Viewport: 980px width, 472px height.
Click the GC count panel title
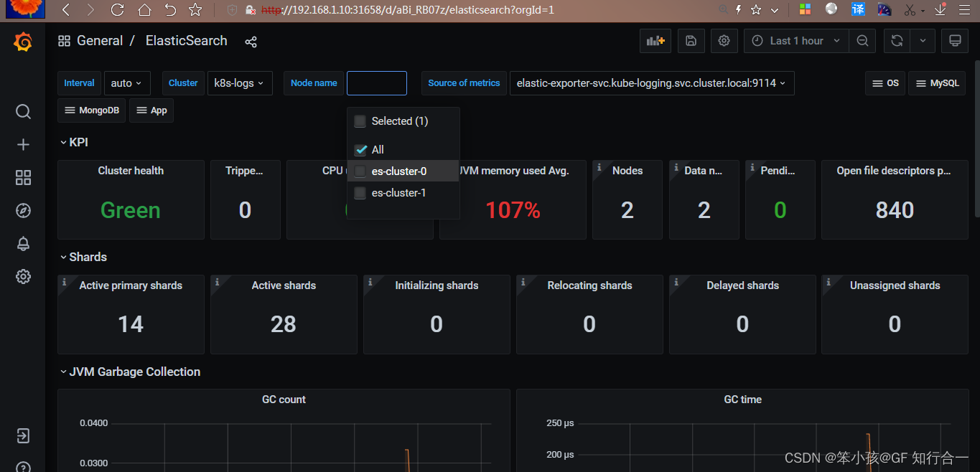284,400
